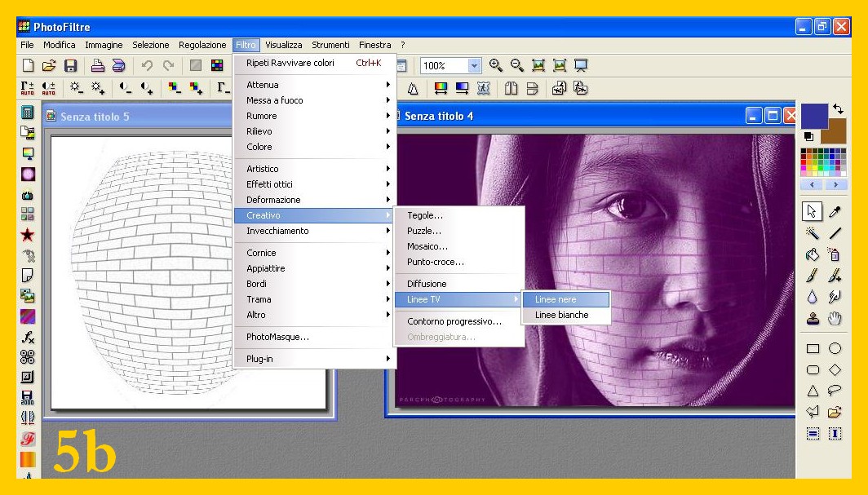Select the Magic wand tool
This screenshot has width=868, height=495.
point(812,234)
